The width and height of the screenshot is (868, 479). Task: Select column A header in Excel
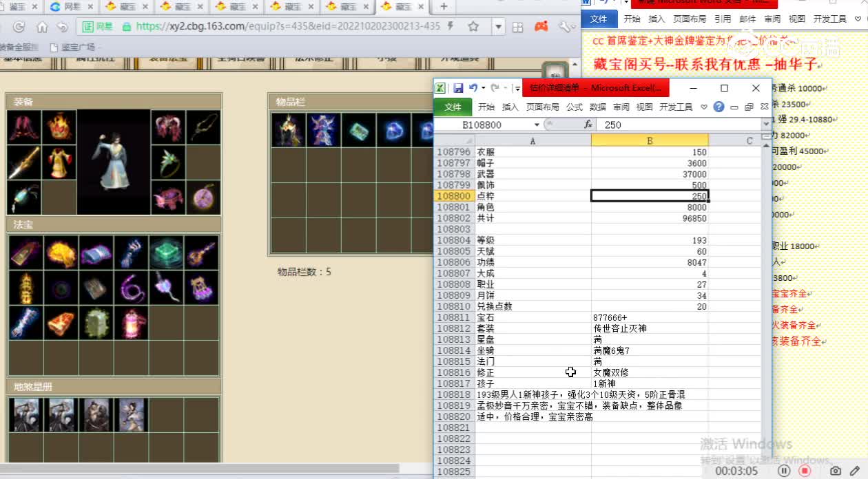point(533,140)
